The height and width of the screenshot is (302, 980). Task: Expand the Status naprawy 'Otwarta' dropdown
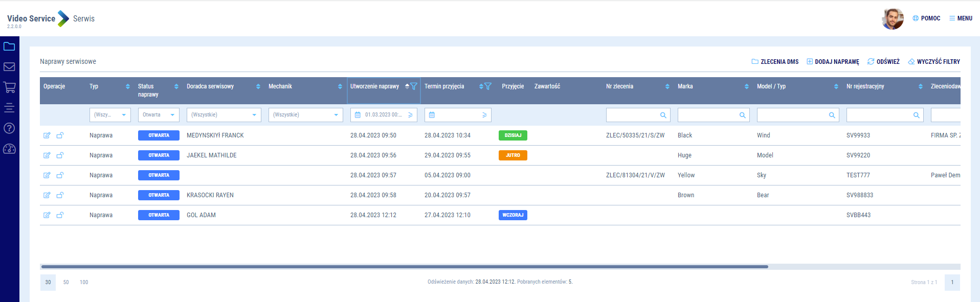(159, 115)
